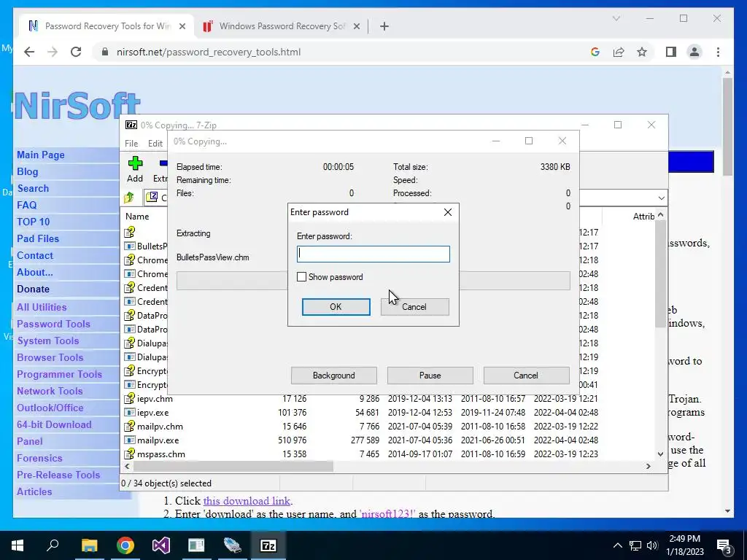Click the 7-Zip Add toolbar icon
This screenshot has width=747, height=560.
(135, 169)
